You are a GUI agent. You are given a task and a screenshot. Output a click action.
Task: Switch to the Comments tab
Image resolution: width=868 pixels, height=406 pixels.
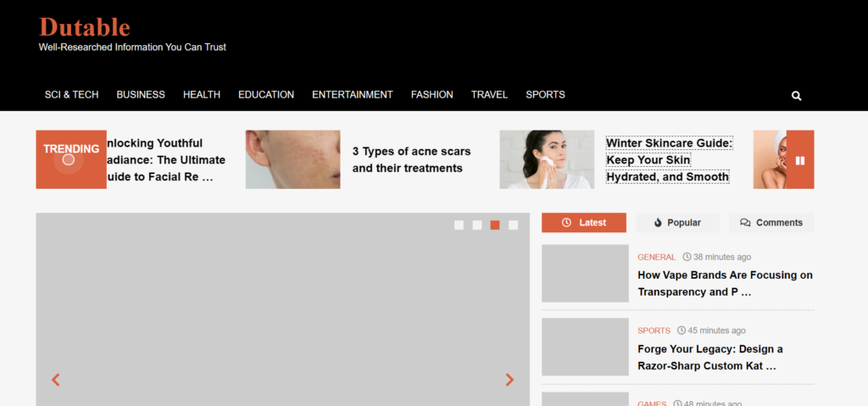click(771, 223)
